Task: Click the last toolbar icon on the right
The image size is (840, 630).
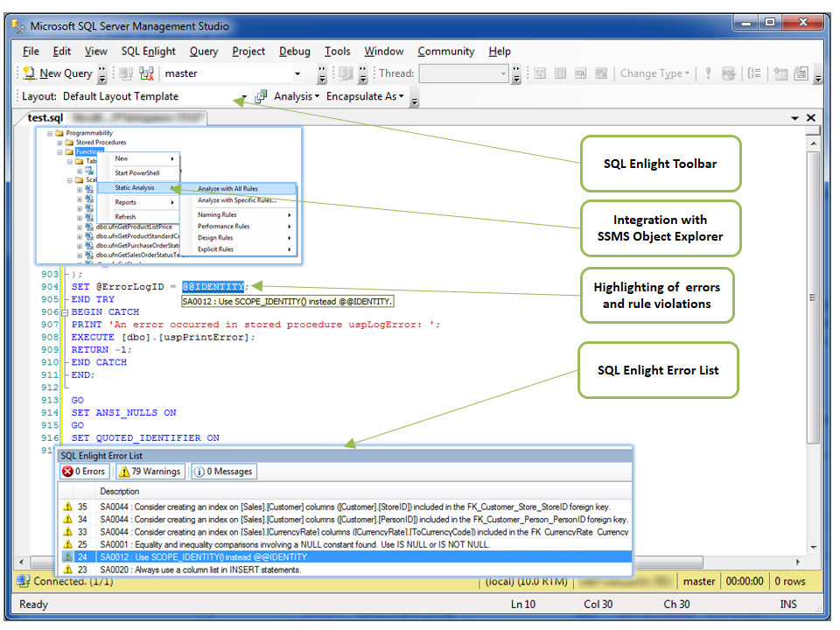Action: click(x=801, y=73)
